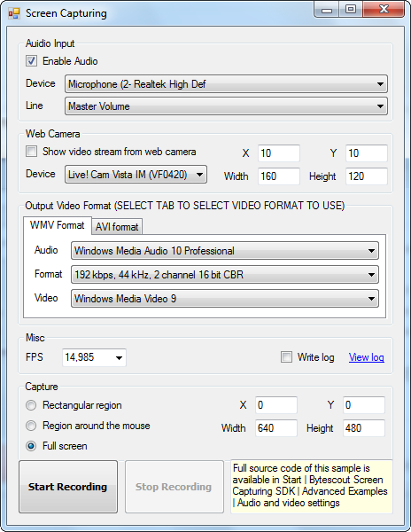Click the capture Height input field
Viewport: 411px width, 532px height.
pyautogui.click(x=364, y=428)
